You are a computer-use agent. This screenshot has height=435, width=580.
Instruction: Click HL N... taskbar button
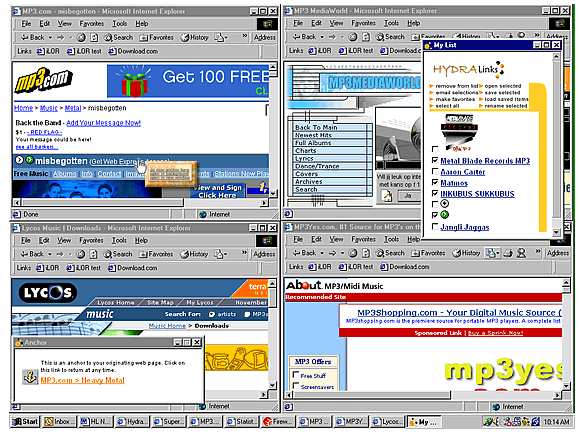95,422
